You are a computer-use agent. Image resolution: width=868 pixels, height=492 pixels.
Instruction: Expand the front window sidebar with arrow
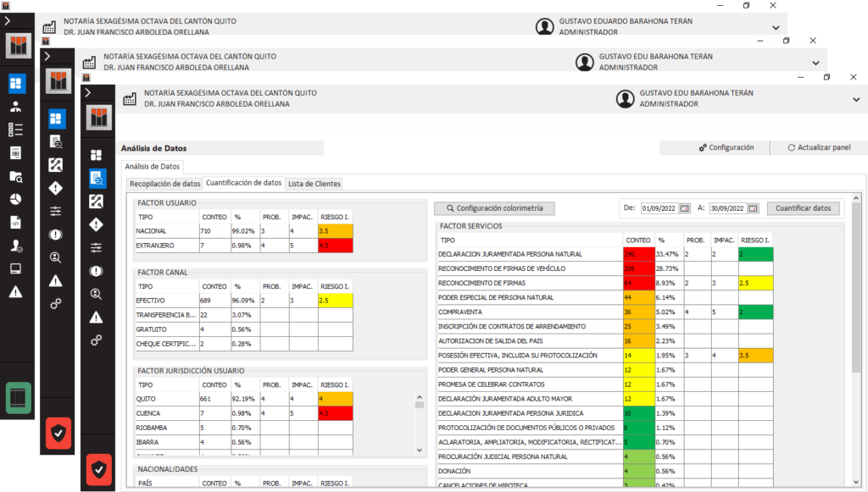point(87,92)
